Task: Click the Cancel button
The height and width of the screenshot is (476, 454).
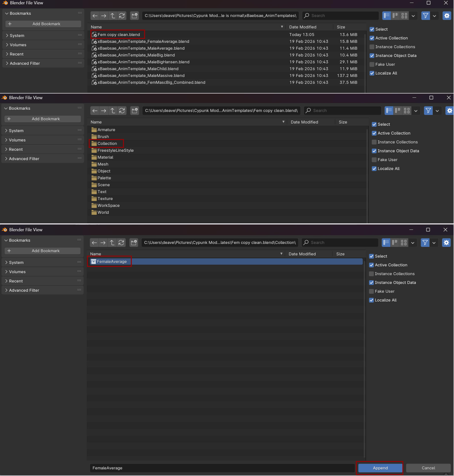Action: (428, 468)
